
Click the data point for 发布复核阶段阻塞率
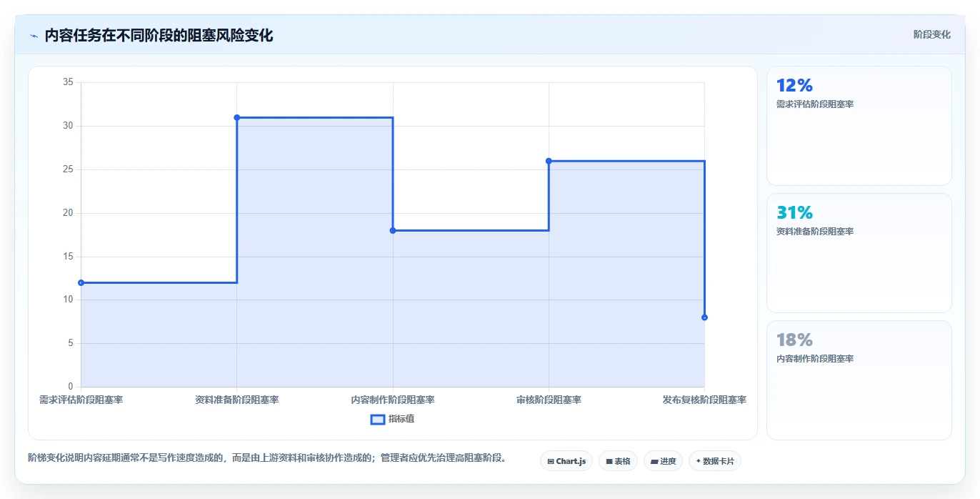coord(704,317)
